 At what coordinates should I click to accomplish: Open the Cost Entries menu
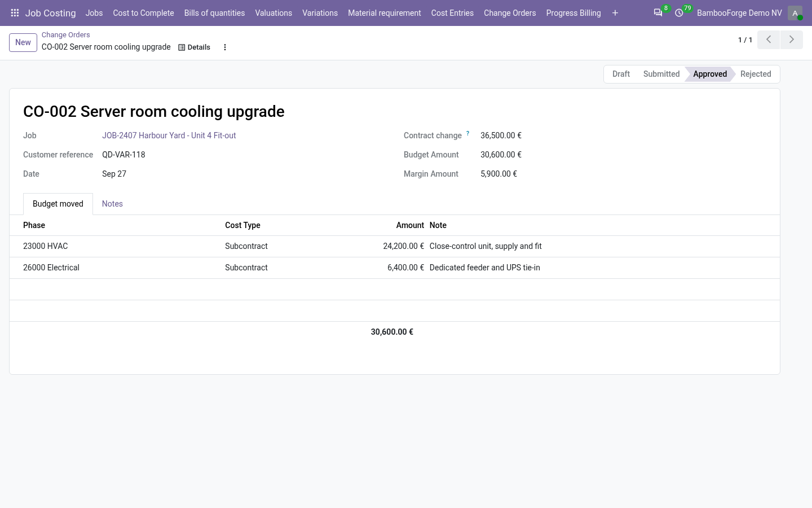[x=452, y=13]
